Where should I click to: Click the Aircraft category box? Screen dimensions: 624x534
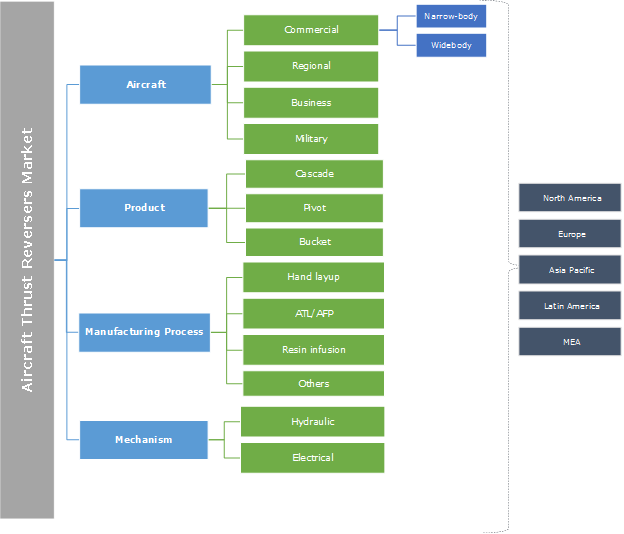pyautogui.click(x=145, y=85)
